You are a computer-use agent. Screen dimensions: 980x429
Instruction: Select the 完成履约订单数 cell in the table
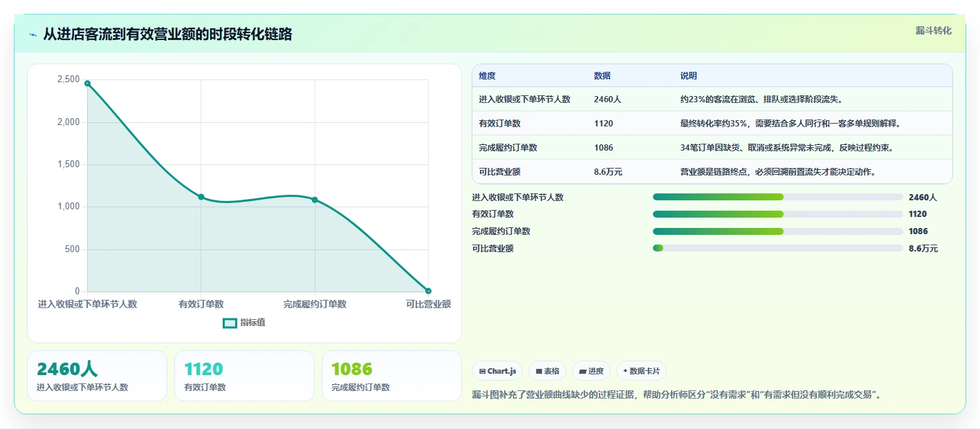[508, 148]
